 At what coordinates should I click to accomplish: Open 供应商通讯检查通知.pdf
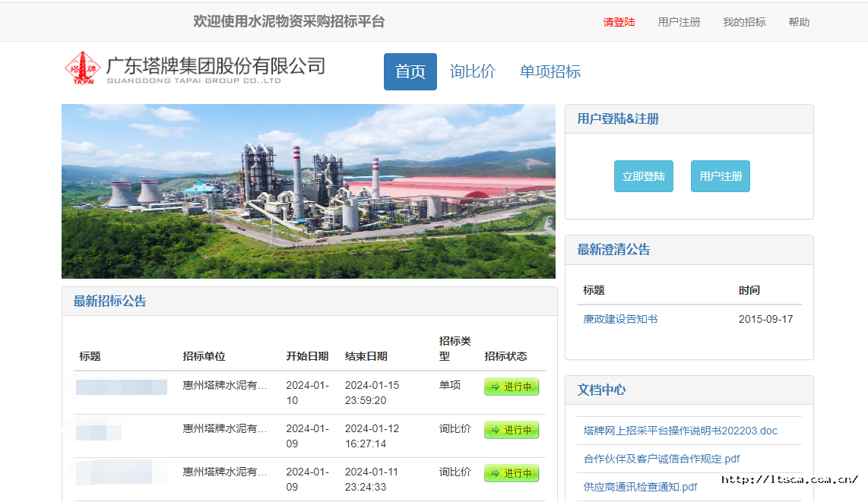640,487
